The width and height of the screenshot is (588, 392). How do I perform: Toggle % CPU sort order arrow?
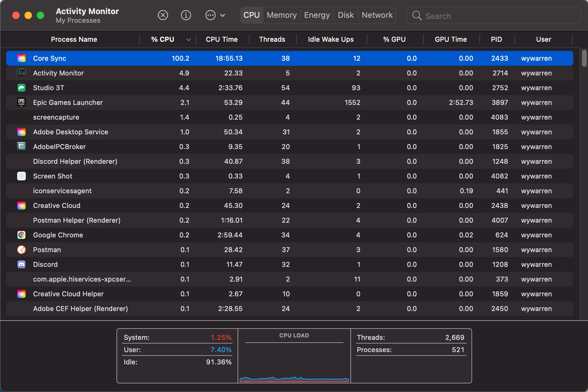(188, 40)
